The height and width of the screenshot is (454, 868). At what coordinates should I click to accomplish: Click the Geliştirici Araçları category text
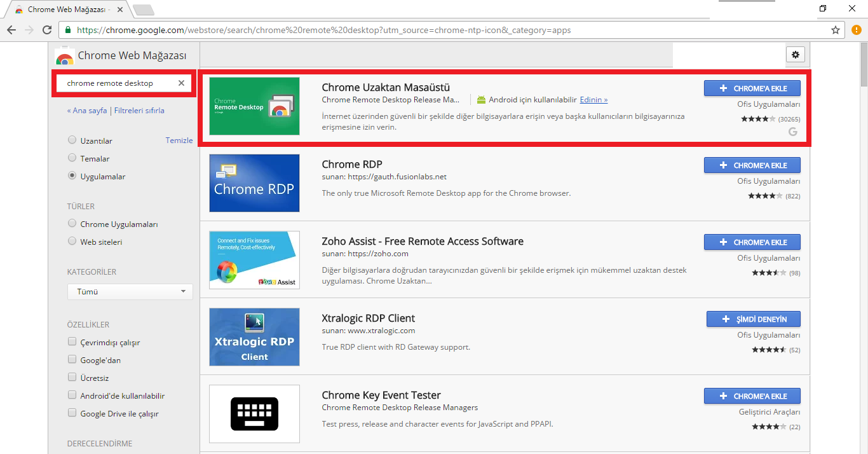point(770,412)
